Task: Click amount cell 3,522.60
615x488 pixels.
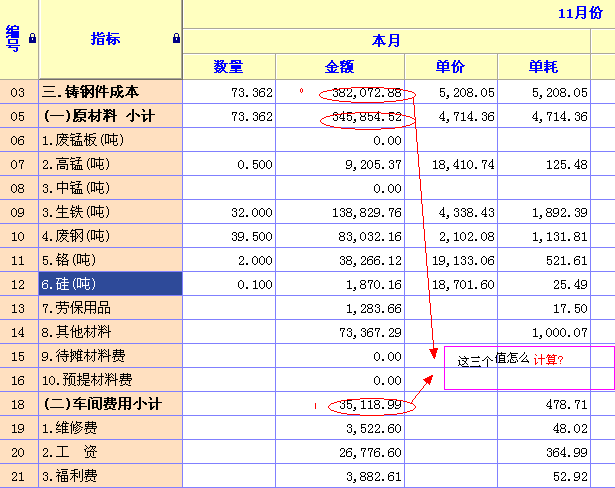Action: [x=340, y=428]
